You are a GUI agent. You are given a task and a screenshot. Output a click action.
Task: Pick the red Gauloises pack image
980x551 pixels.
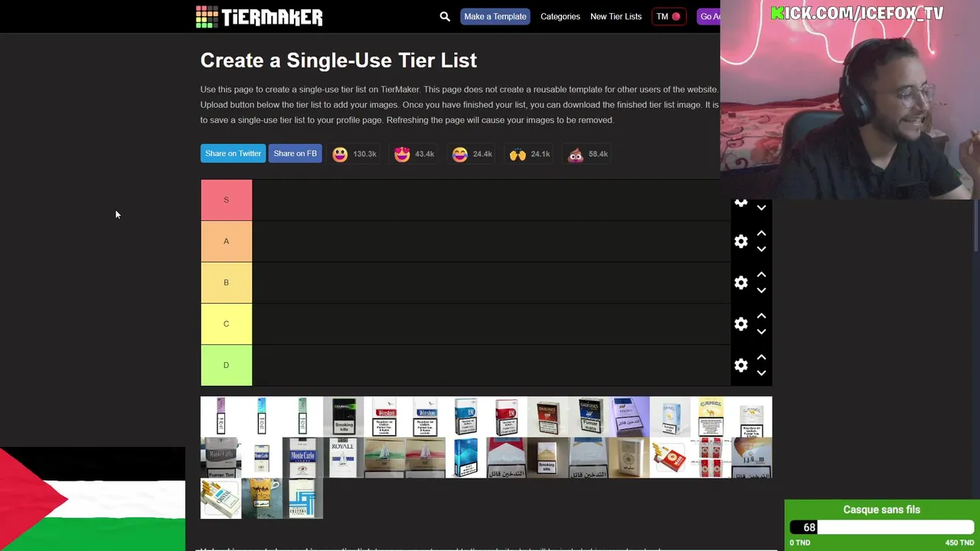547,416
